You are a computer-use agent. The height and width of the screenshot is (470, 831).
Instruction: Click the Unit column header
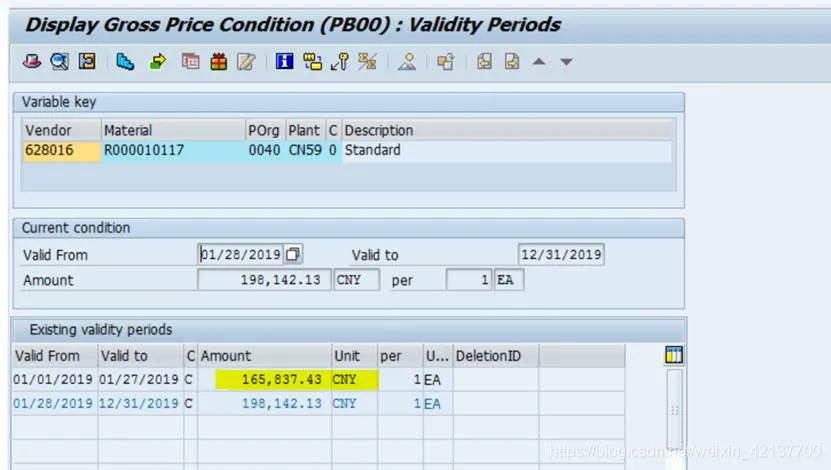click(x=355, y=356)
